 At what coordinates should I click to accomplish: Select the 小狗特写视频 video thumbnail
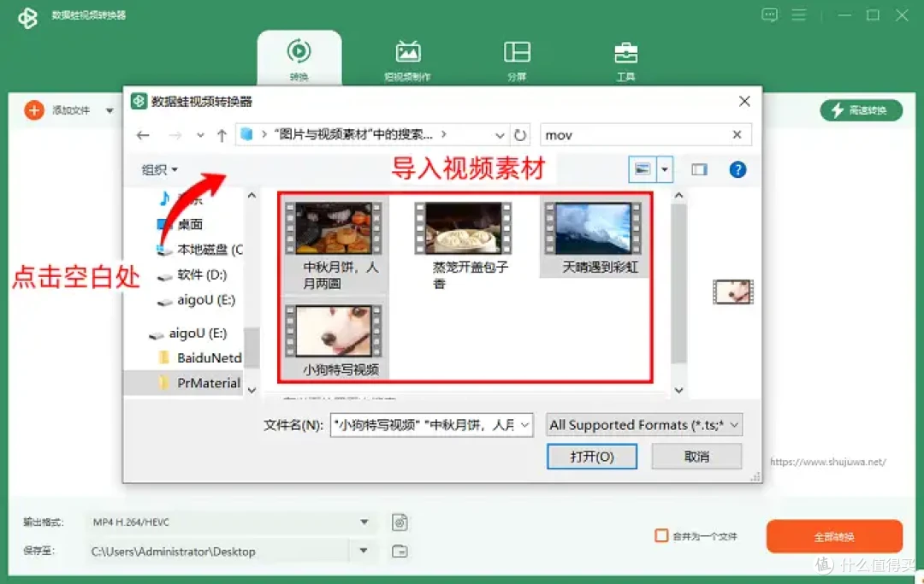coord(334,332)
